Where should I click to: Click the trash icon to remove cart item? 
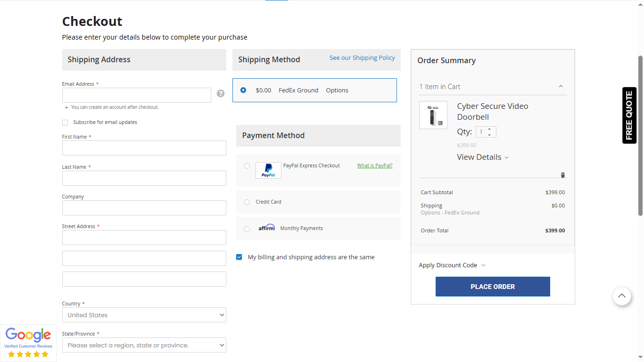click(x=562, y=175)
